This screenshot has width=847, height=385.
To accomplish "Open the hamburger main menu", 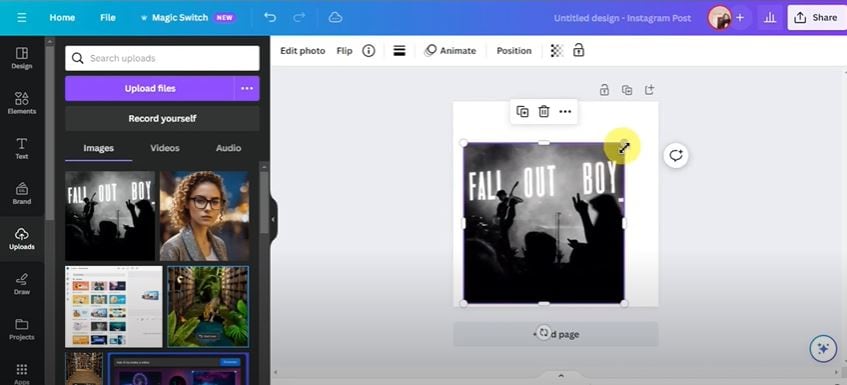I will (x=21, y=17).
